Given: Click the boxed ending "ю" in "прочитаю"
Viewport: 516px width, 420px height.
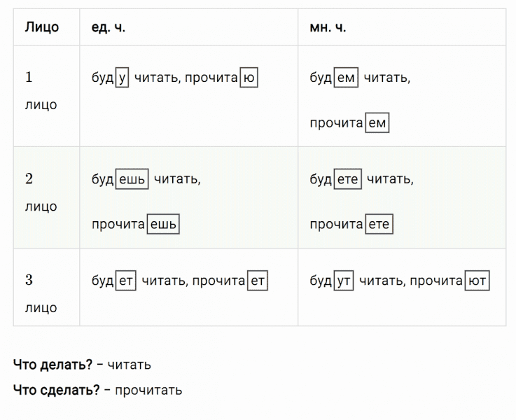Looking at the screenshot, I should 249,78.
